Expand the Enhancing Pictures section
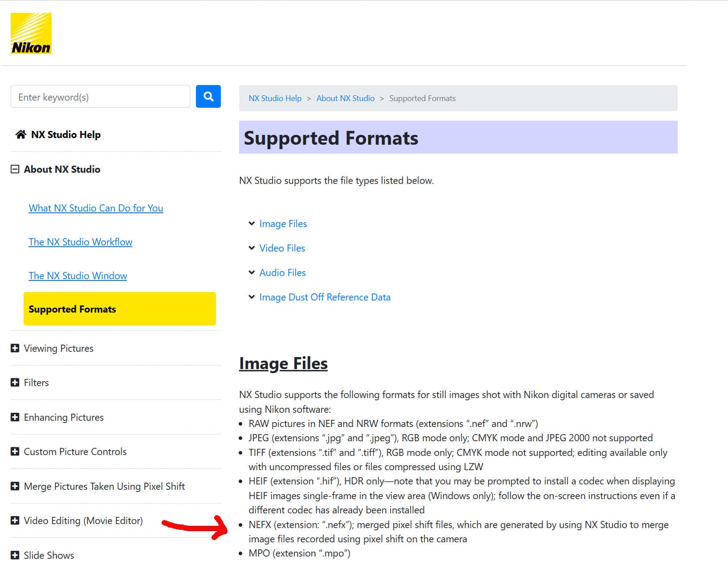728x561 pixels. (15, 417)
